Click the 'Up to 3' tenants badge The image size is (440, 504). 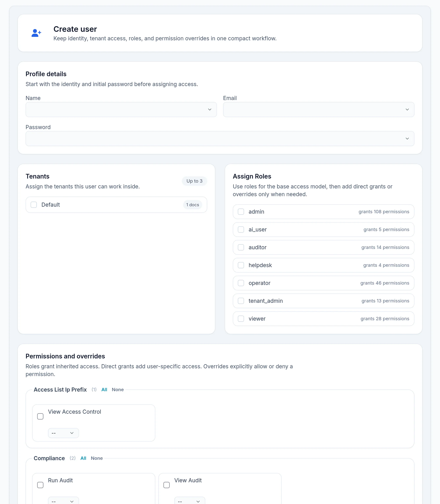[x=194, y=181]
